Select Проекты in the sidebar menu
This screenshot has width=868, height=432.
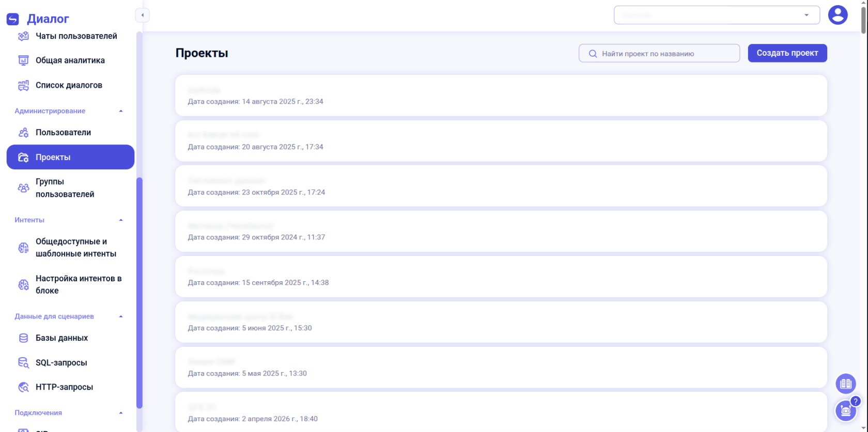pyautogui.click(x=70, y=157)
